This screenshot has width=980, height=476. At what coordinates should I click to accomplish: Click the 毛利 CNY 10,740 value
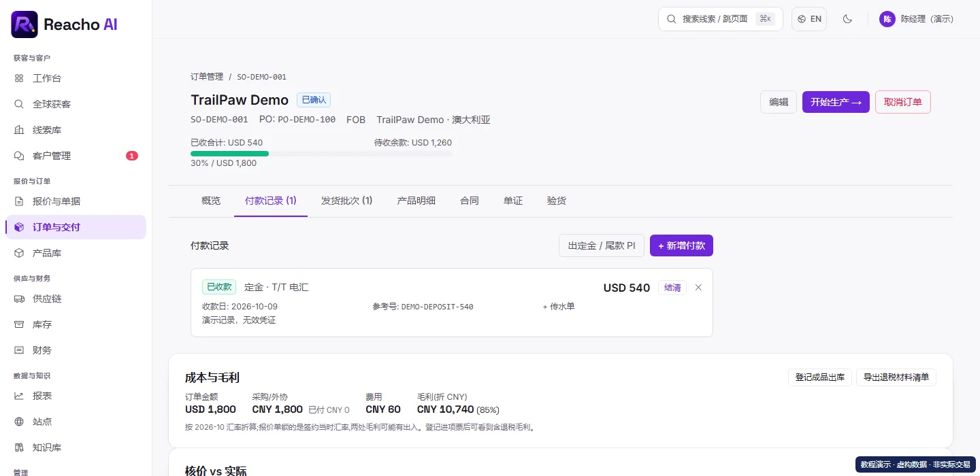445,409
